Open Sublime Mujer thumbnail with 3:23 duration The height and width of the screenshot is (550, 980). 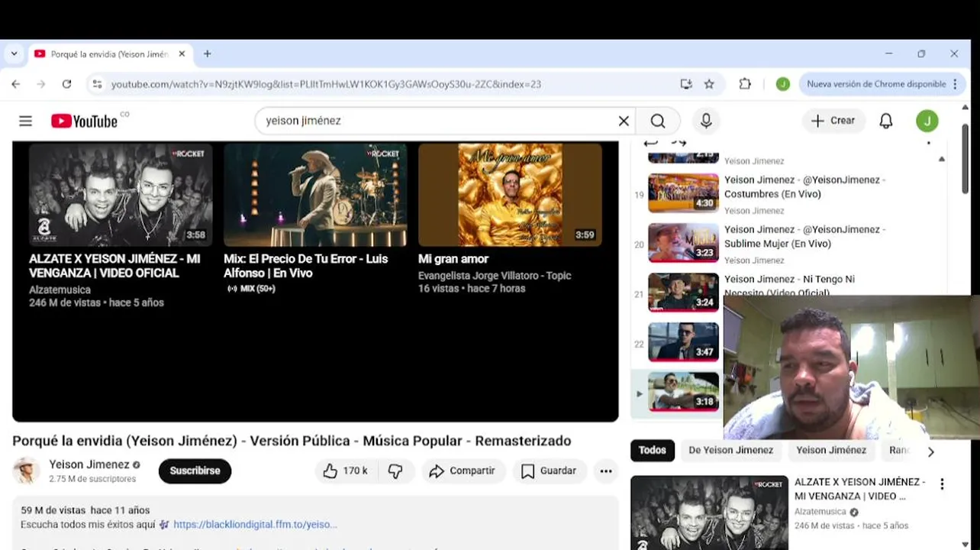tap(683, 242)
